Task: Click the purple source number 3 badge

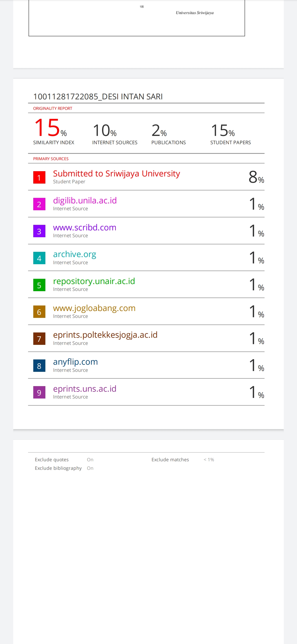Action: pyautogui.click(x=39, y=231)
